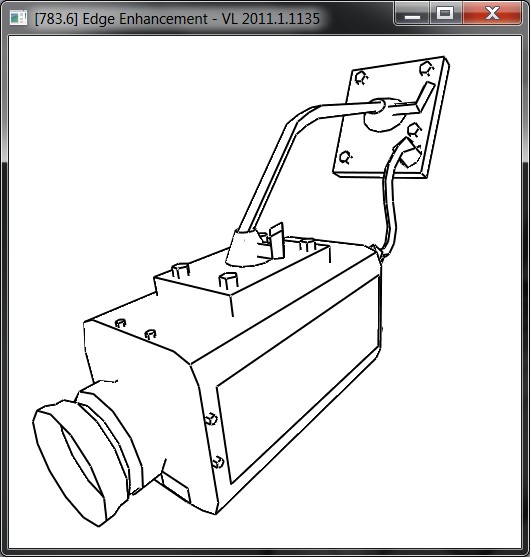
Task: Click the curved cable behind the camera
Action: click(x=389, y=206)
